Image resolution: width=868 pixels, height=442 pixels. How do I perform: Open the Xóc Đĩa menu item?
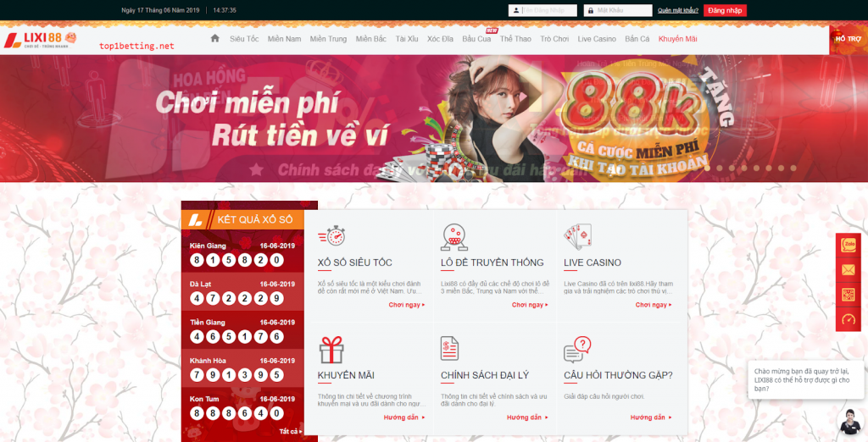[x=440, y=39]
